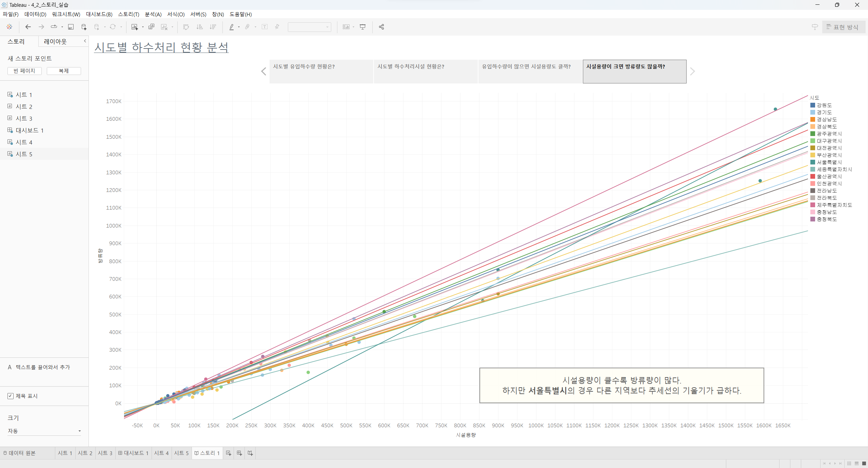Screen dimensions: 868x468
Task: Click the Save icon in toolbar
Action: [x=71, y=27]
